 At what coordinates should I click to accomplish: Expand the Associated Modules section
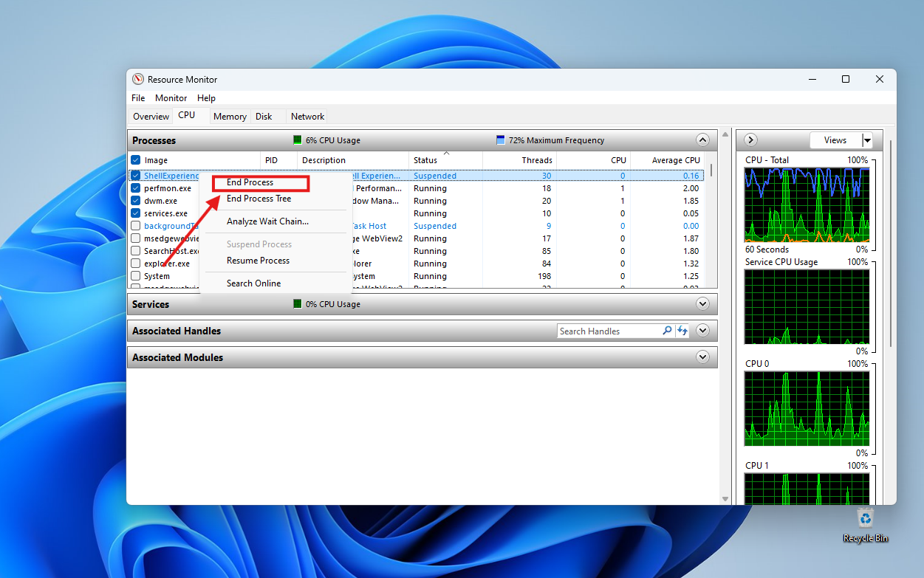(702, 357)
